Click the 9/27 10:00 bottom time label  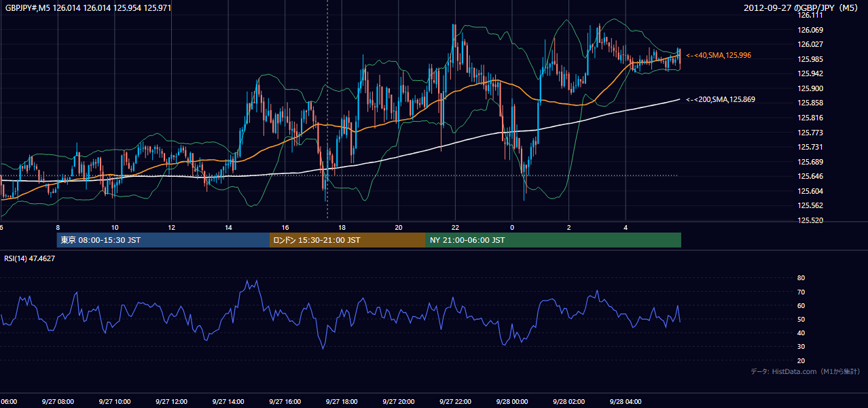[114, 402]
